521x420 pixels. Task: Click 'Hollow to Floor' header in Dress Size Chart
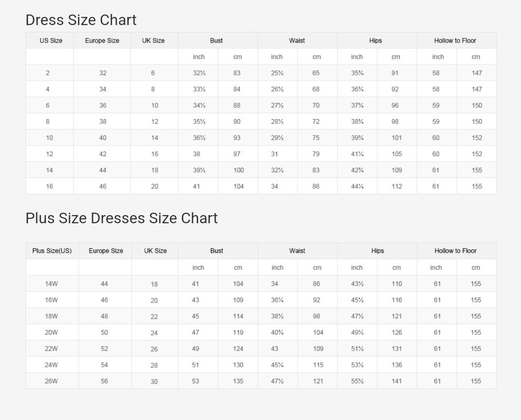pos(455,41)
